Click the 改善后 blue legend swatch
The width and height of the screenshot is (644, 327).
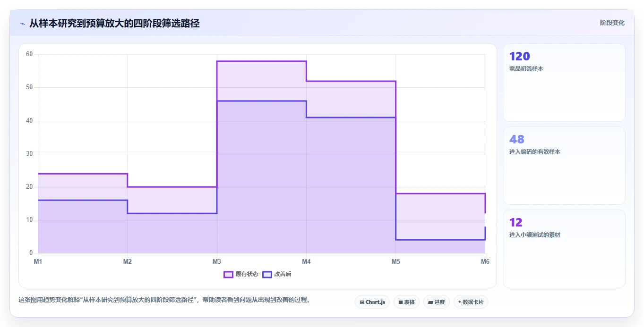pyautogui.click(x=267, y=274)
